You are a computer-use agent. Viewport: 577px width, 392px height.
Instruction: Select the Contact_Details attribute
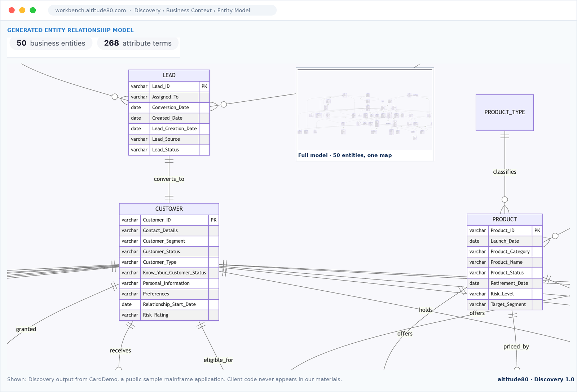169,230
